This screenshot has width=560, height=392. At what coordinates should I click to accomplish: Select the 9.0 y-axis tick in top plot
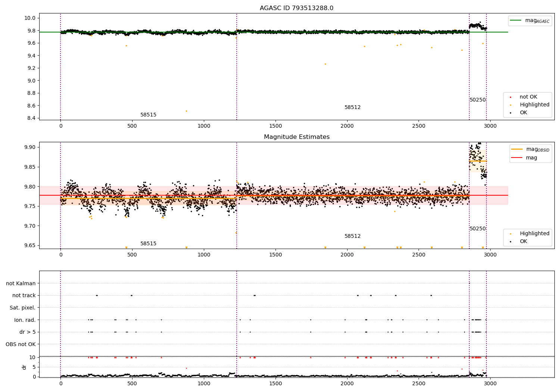pos(31,81)
